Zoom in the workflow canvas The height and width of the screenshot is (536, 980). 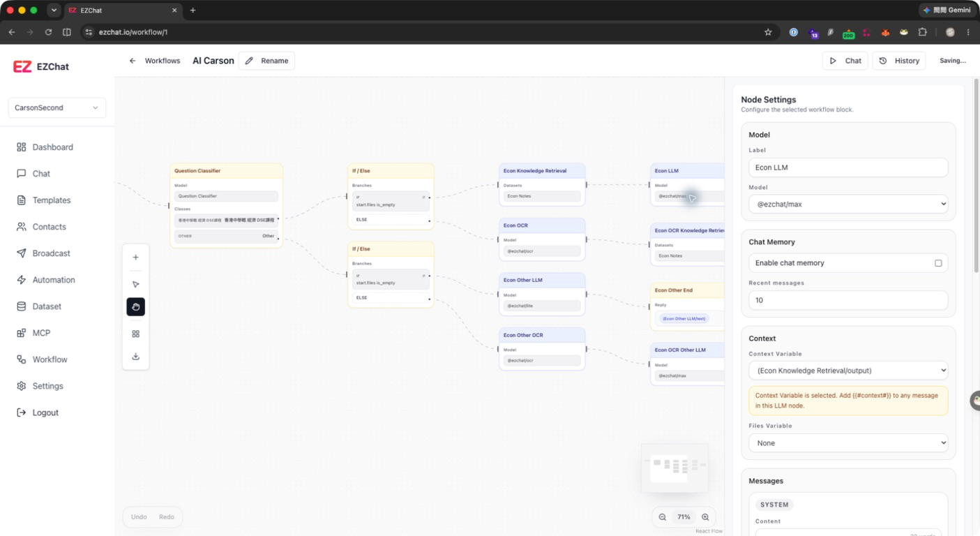click(x=705, y=517)
